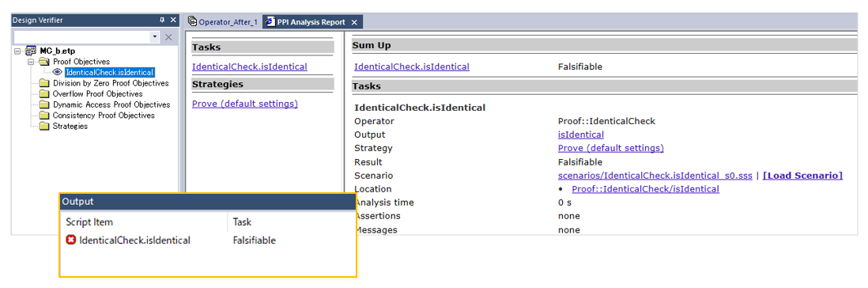Screen dimensions: 868x288
Task: Collapse the MC_b.etp tree node
Action: point(17,51)
